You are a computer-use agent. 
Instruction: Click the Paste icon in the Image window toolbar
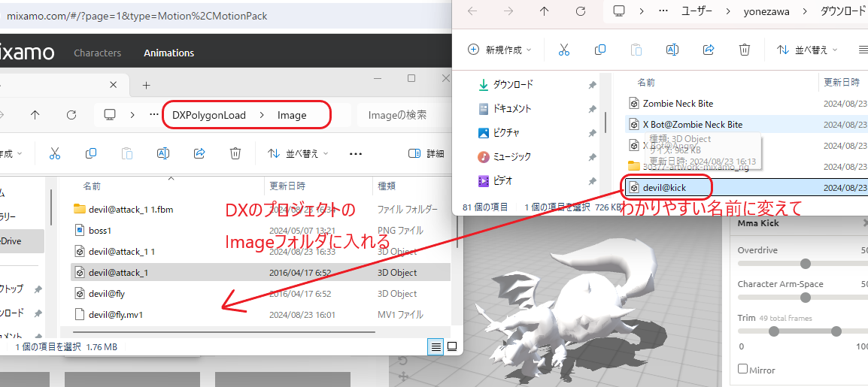(x=127, y=153)
